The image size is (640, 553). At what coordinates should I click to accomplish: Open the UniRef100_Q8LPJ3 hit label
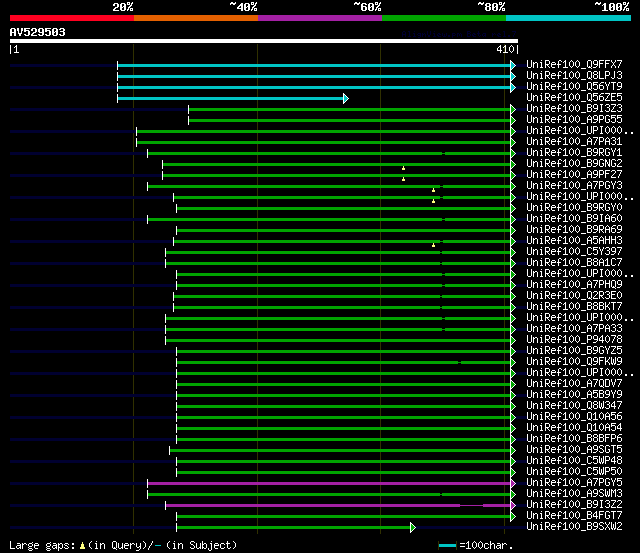[x=574, y=75]
